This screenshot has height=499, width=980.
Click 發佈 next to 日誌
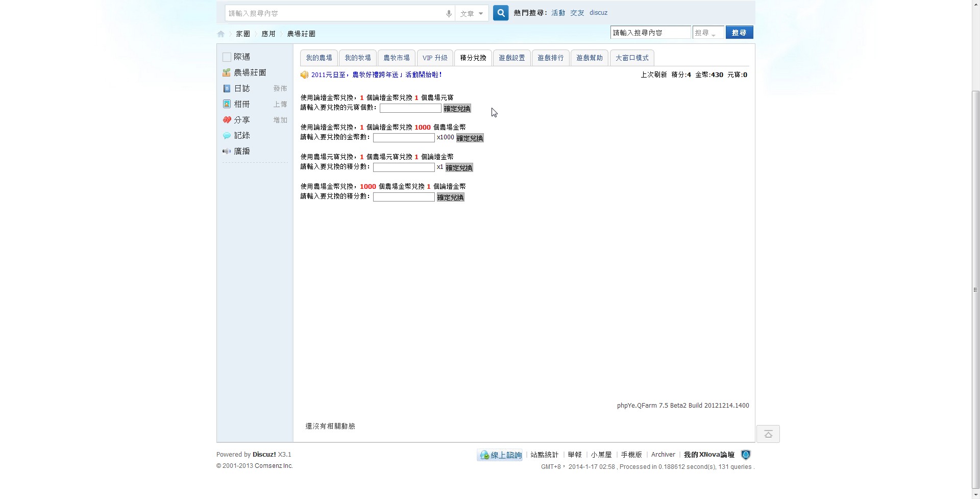point(280,89)
